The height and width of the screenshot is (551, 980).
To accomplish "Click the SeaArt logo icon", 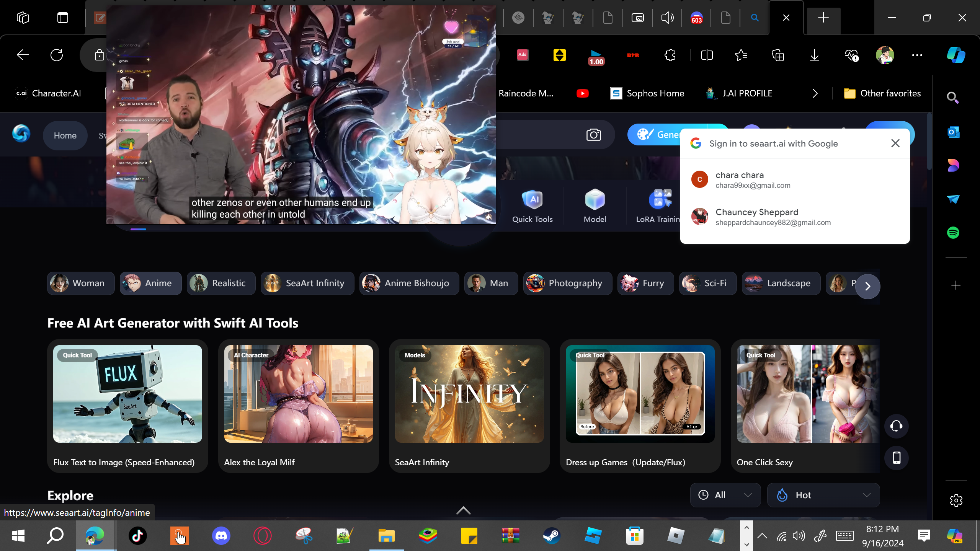I will [x=21, y=134].
